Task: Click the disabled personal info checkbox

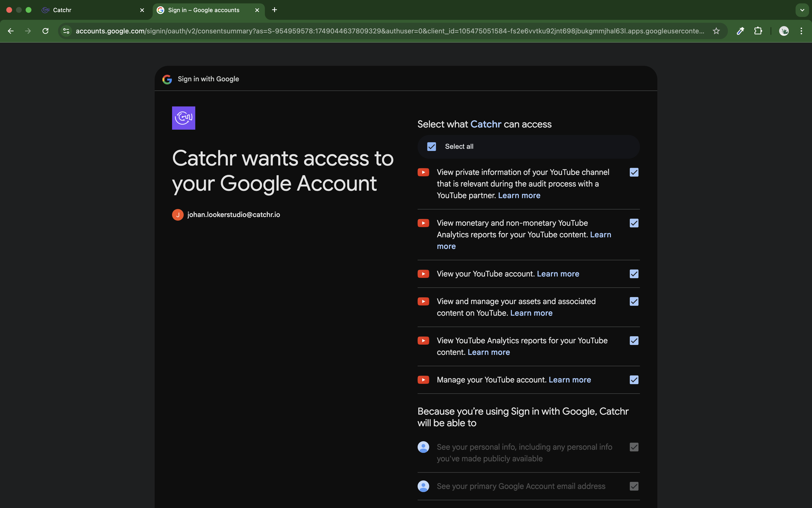Action: pyautogui.click(x=634, y=447)
